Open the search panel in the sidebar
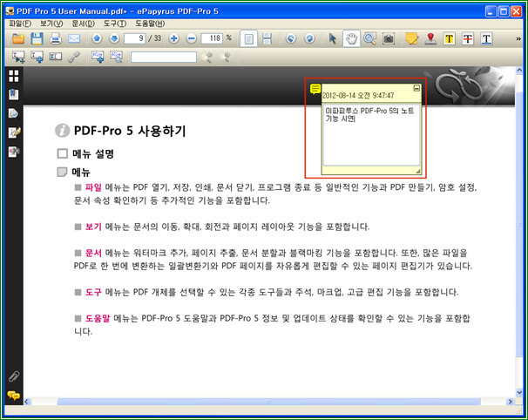Viewport: 528px width, 420px height. pos(14,113)
